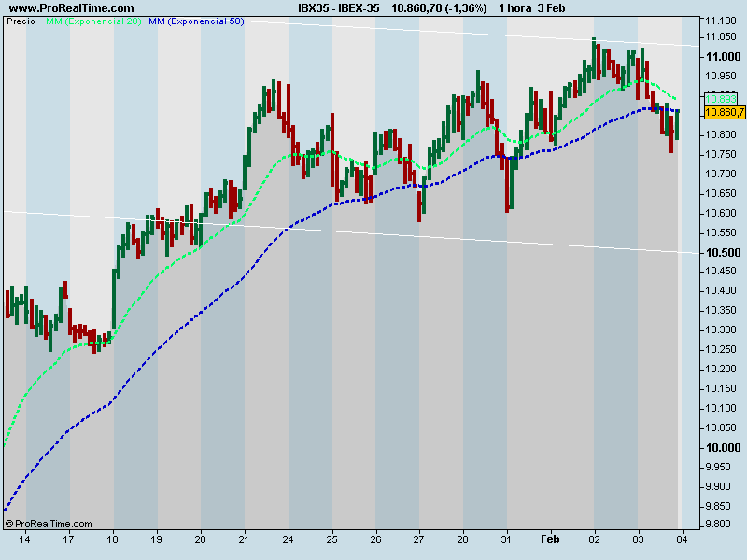Click the green 10.893 price tag
The image size is (747, 560).
point(721,99)
